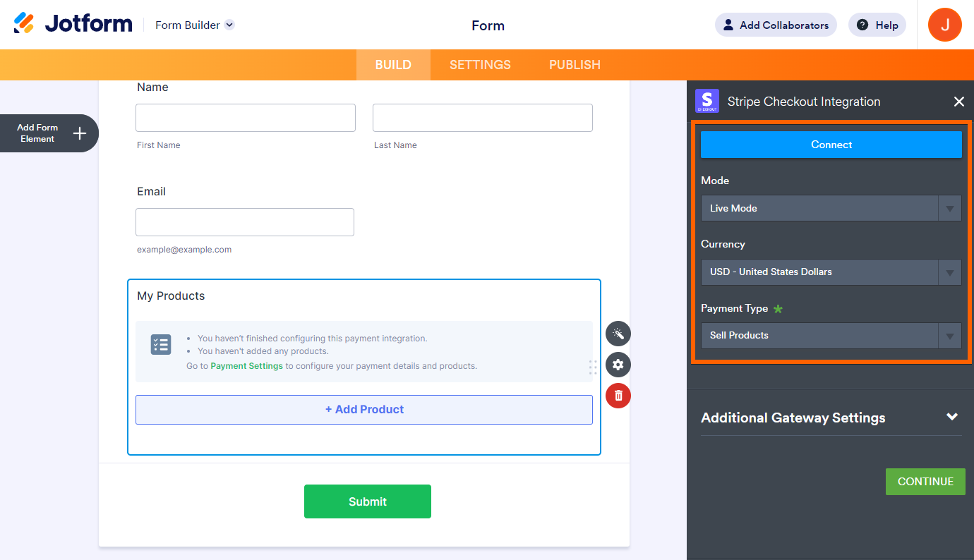
Task: Open the Form Builder dropdown
Action: pyautogui.click(x=195, y=25)
